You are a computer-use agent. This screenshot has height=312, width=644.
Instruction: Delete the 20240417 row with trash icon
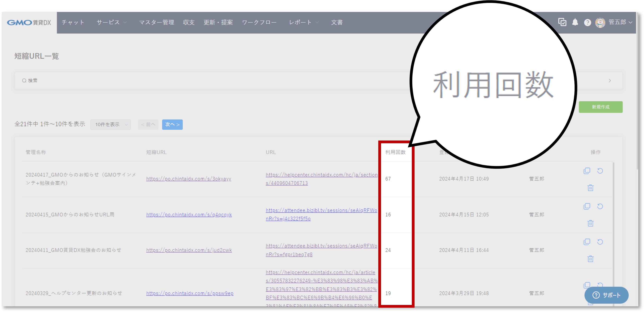590,188
